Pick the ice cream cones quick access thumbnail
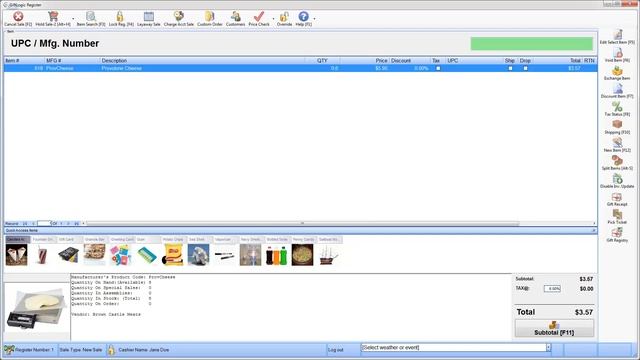This screenshot has height=360, width=640. pyautogui.click(x=17, y=255)
